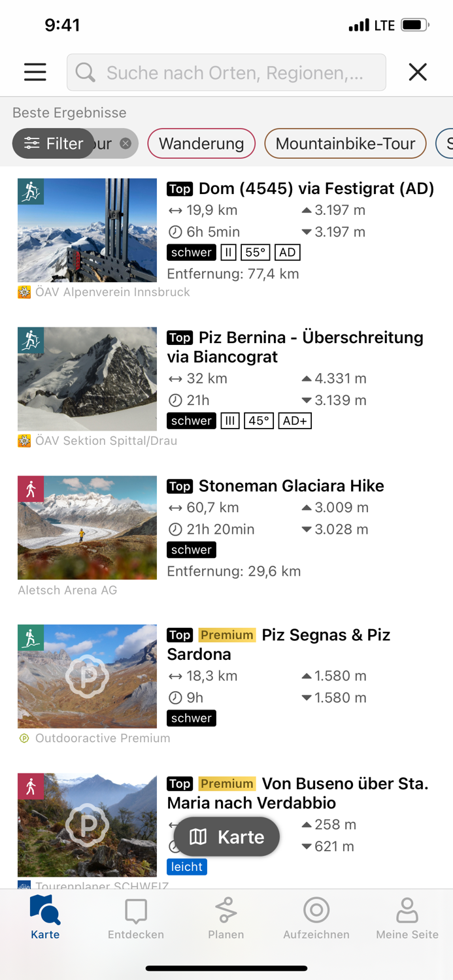Select the ski tour icon on Dom result
The width and height of the screenshot is (453, 980).
click(x=30, y=193)
